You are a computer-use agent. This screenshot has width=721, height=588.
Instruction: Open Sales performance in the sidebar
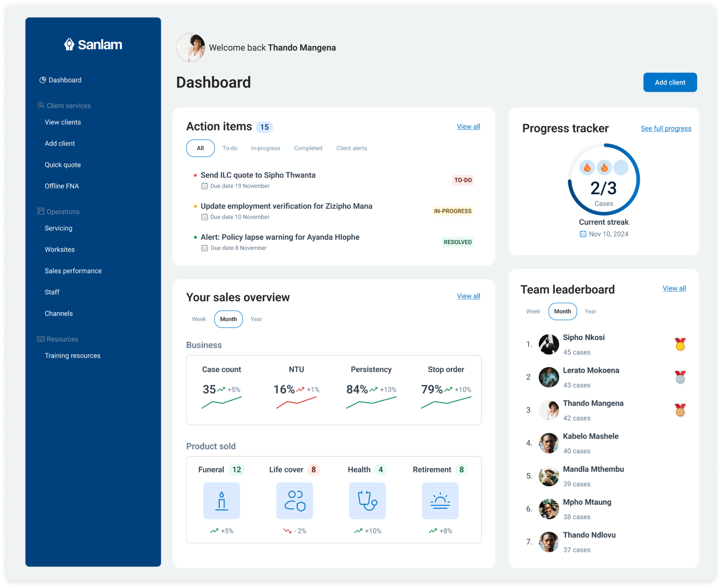click(x=73, y=271)
